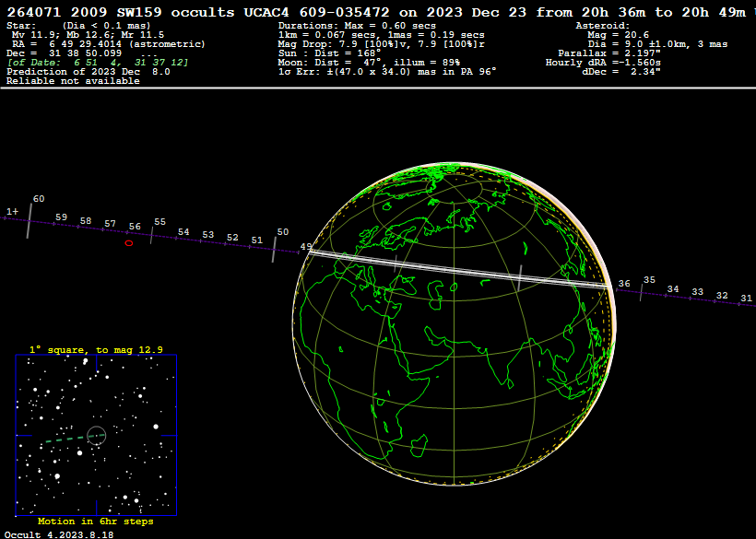Image resolution: width=756 pixels, height=539 pixels.
Task: Click time label '32' on path
Action: 722,295
